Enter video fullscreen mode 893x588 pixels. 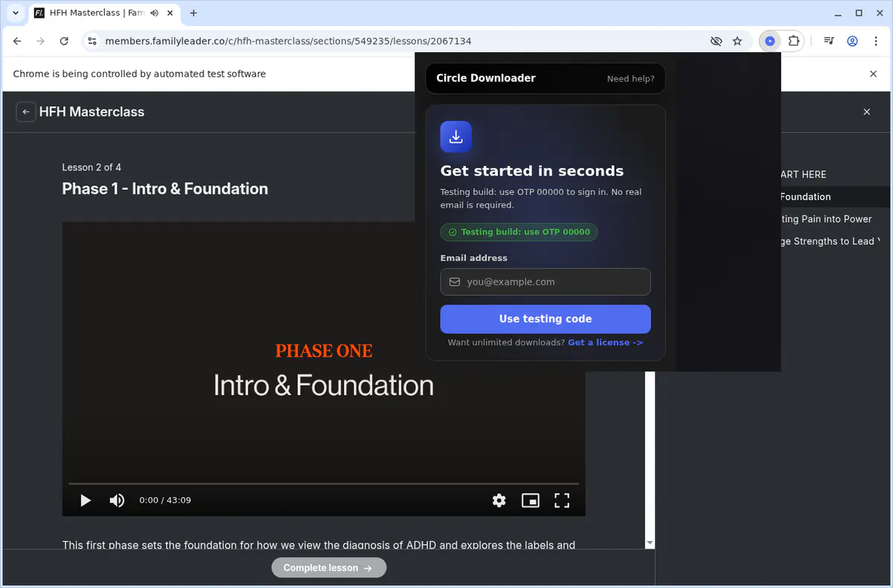click(562, 501)
